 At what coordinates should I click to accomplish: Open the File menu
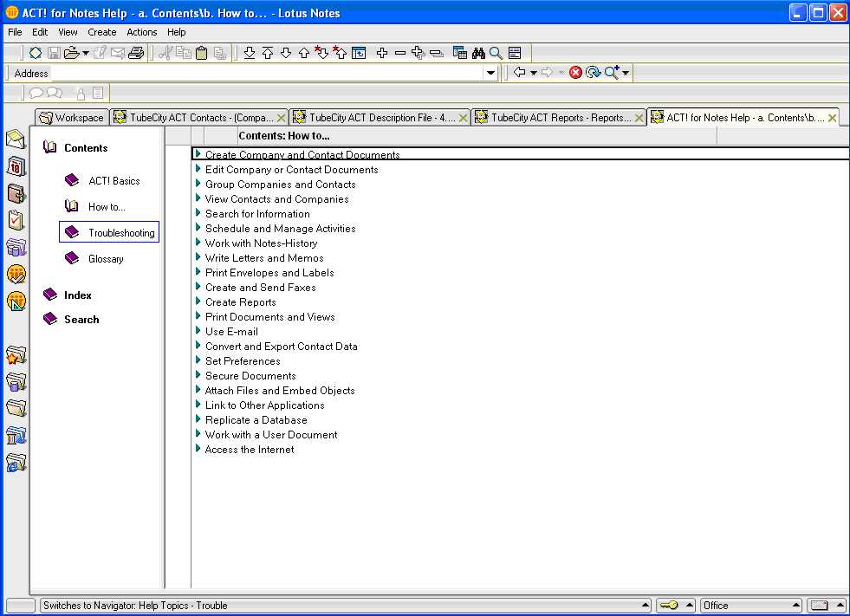coord(15,32)
